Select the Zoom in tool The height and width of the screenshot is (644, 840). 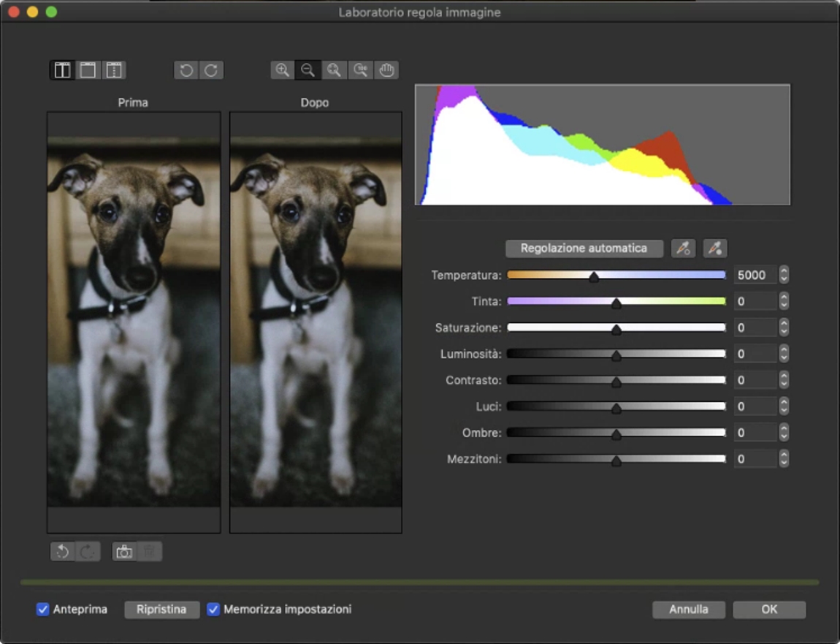tap(282, 70)
